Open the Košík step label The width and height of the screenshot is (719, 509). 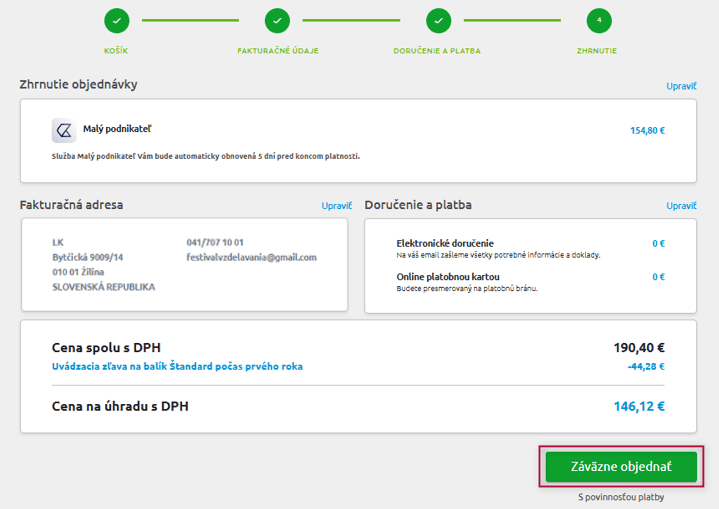116,50
